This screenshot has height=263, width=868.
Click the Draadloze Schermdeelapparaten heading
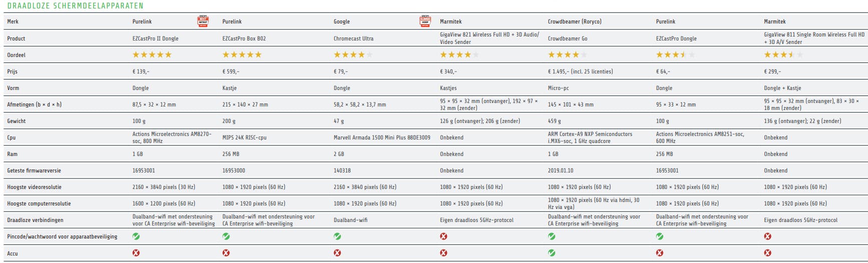tap(75, 6)
